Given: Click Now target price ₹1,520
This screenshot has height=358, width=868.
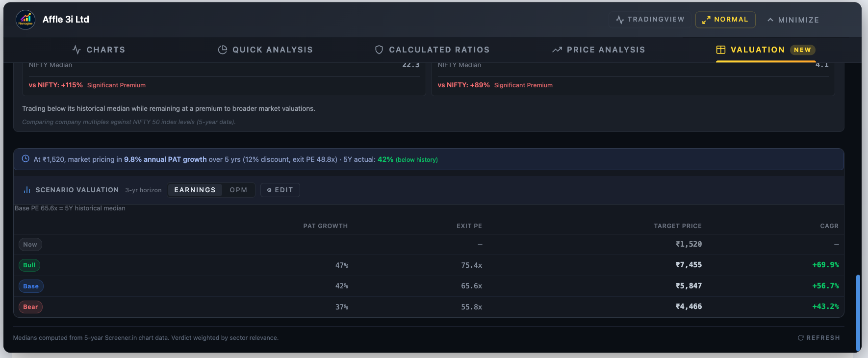Looking at the screenshot, I should [x=689, y=244].
